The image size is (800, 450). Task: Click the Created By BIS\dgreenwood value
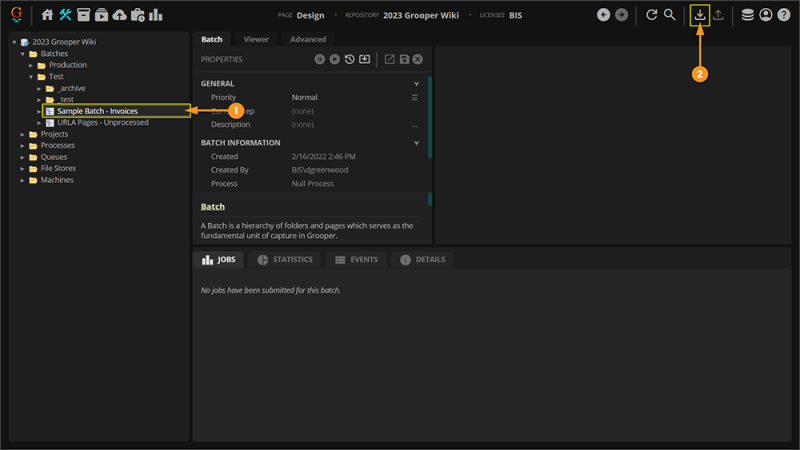[x=320, y=170]
